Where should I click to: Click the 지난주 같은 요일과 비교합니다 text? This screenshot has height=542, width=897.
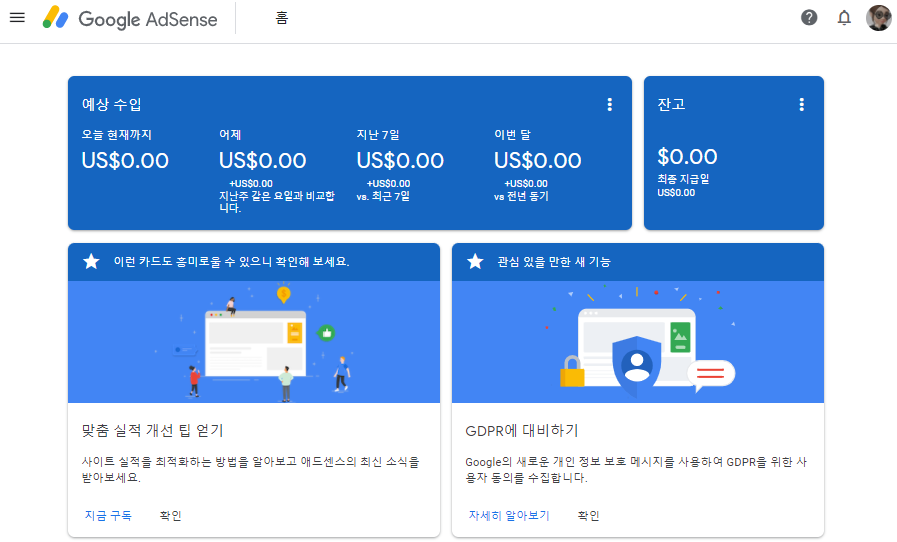277,201
